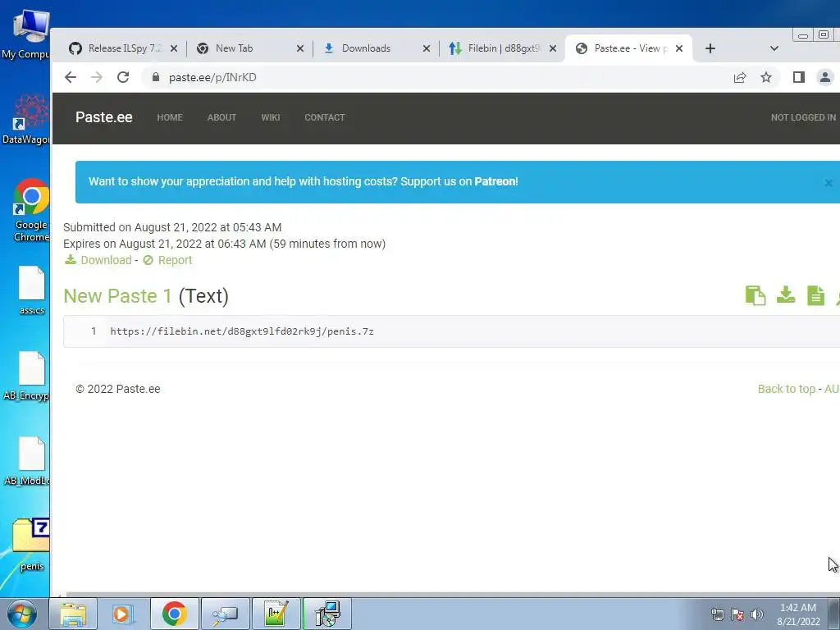Copy paste contents with clipboard icon
Image resolution: width=840 pixels, height=630 pixels.
[756, 295]
